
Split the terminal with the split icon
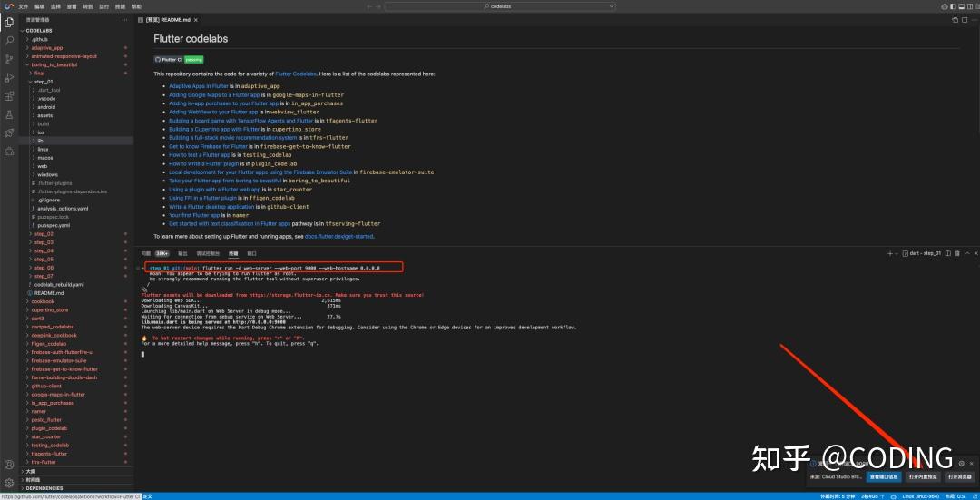point(948,253)
